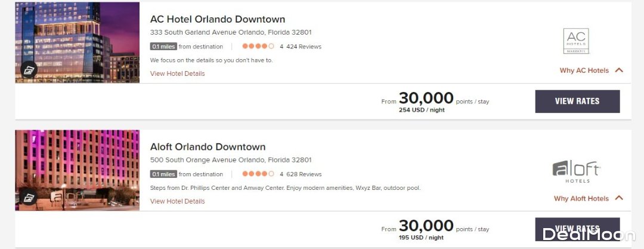Open AC Hotel Orlando Downtown title
This screenshot has height=249, width=644.
(218, 19)
